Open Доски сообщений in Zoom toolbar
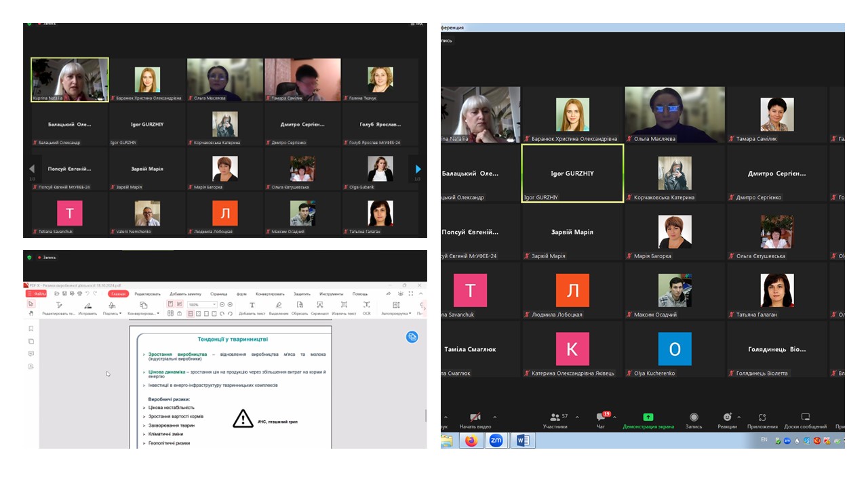 click(806, 420)
